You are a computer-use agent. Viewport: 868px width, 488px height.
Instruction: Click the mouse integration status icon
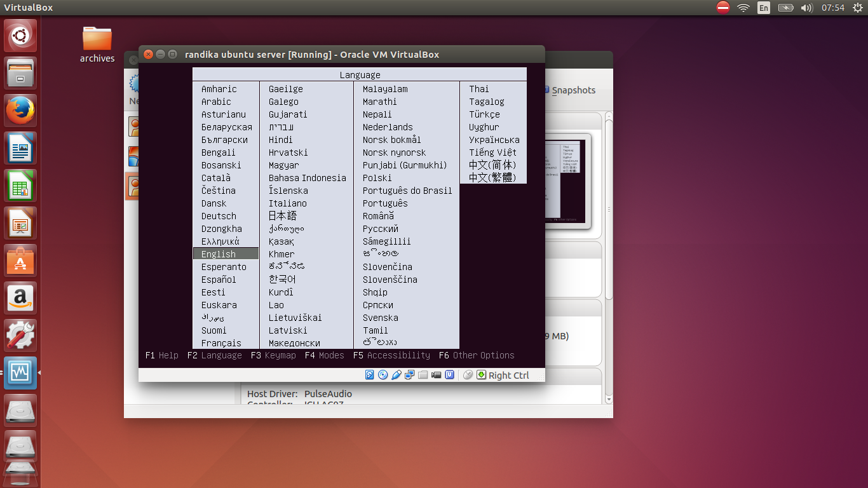tap(468, 375)
